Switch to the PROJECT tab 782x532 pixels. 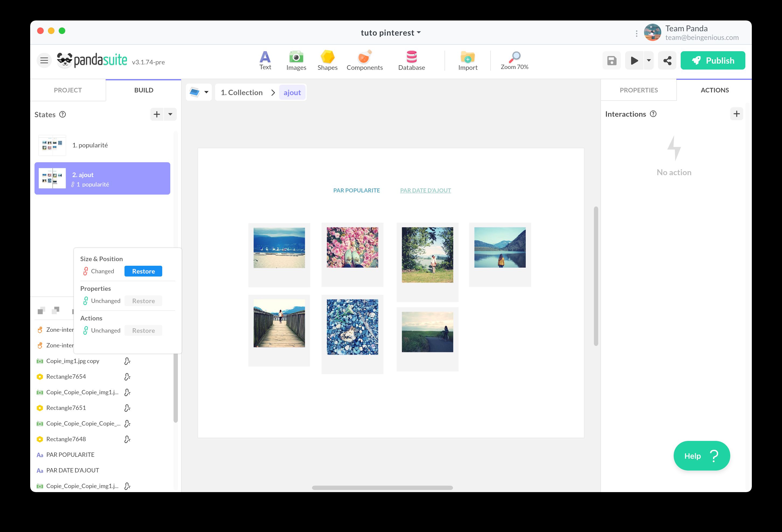68,90
